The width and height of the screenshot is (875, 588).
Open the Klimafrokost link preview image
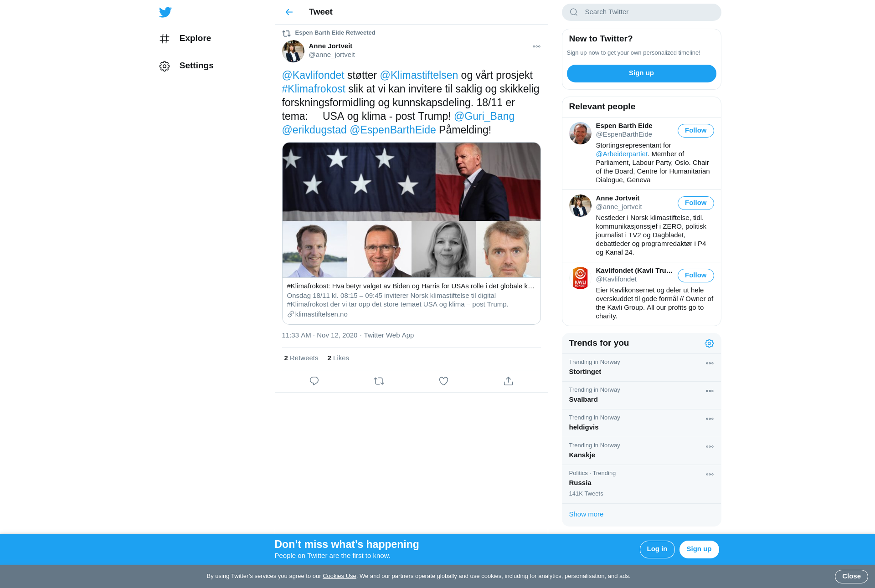pyautogui.click(x=411, y=210)
